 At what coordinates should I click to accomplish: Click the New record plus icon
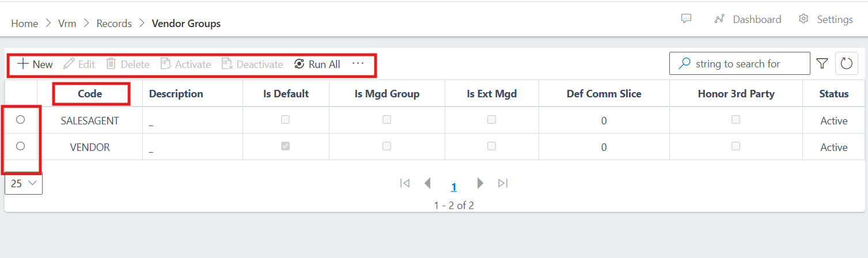pyautogui.click(x=23, y=64)
